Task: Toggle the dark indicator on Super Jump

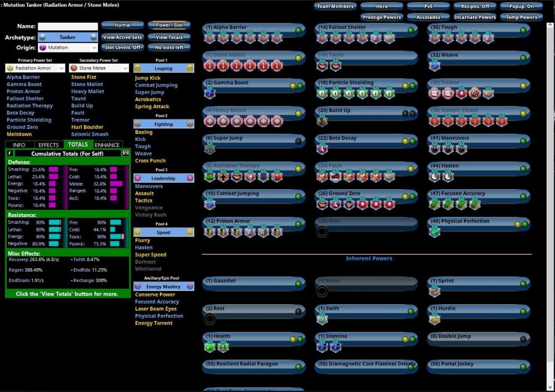Action: click(x=299, y=141)
